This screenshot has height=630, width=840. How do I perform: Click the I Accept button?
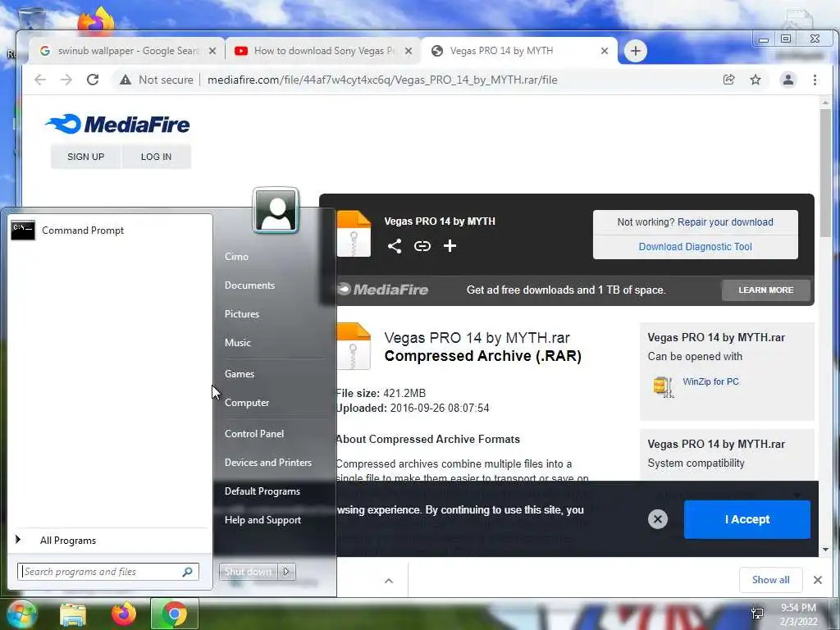pos(746,519)
